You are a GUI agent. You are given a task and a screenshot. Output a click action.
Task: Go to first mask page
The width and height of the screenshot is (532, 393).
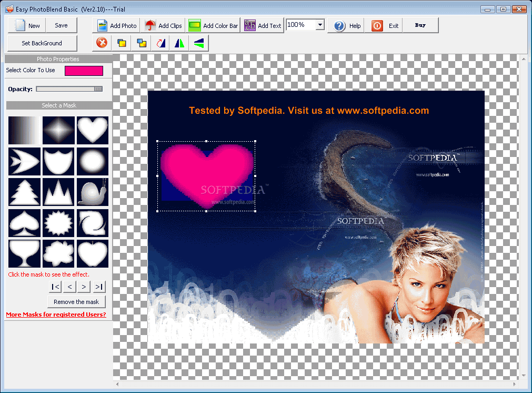click(x=55, y=287)
